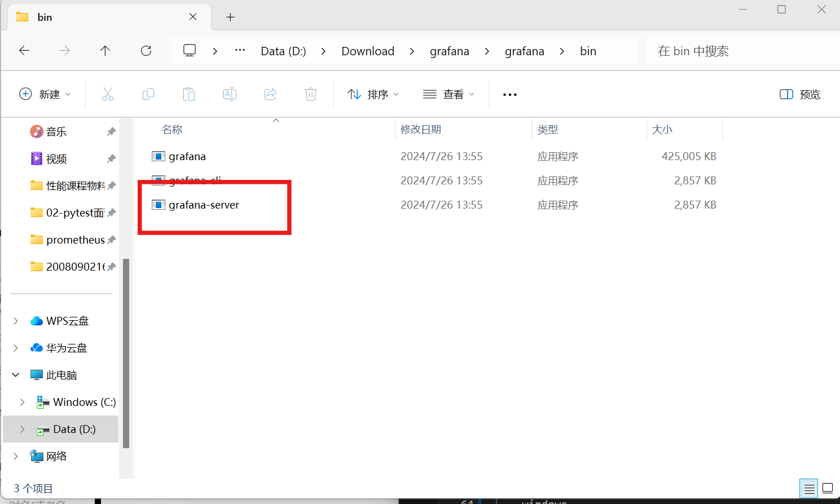
Task: Click the This PC monitor icon in address bar
Action: coord(190,51)
